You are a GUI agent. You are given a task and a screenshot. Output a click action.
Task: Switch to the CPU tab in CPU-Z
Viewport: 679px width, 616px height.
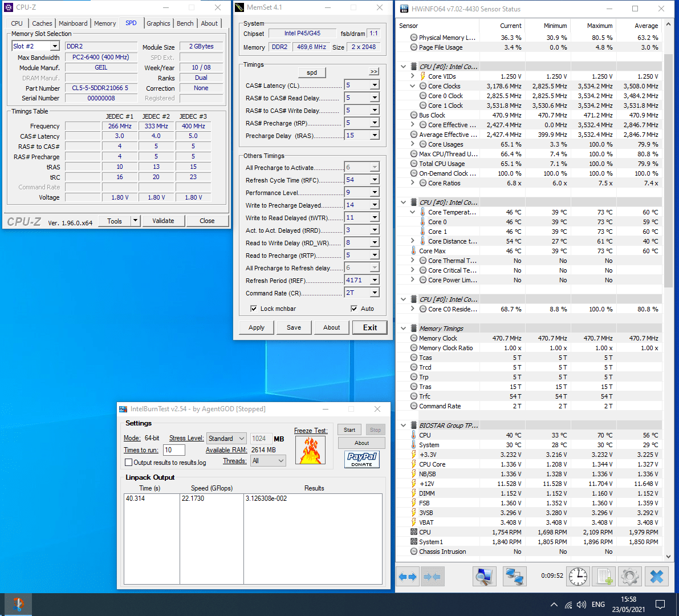click(x=17, y=23)
